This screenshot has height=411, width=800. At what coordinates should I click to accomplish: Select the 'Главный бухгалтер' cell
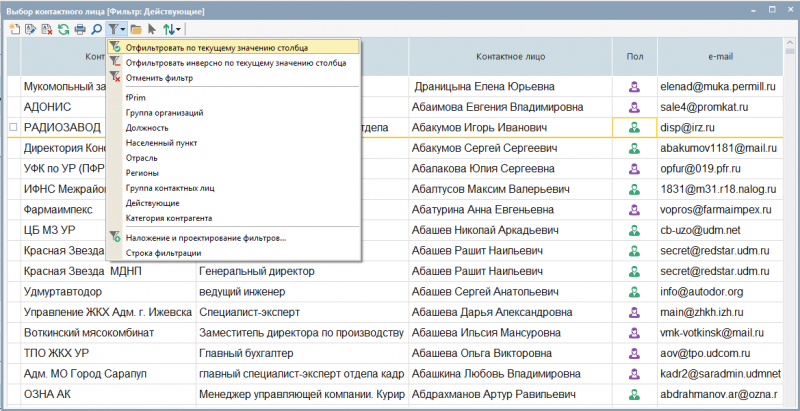pyautogui.click(x=302, y=353)
